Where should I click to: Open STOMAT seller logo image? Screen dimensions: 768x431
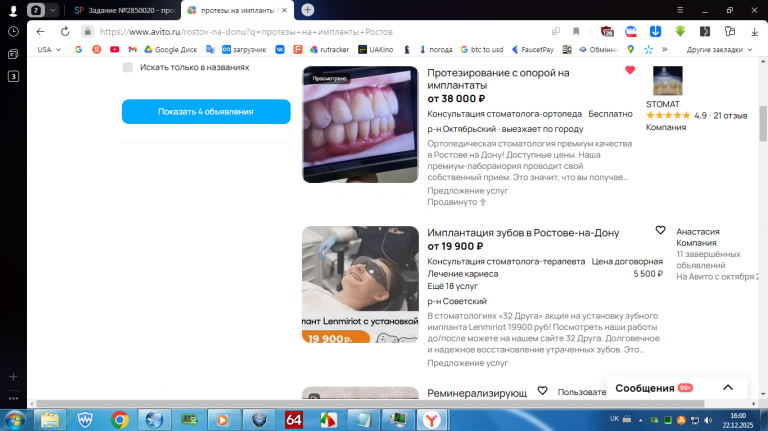(x=668, y=81)
